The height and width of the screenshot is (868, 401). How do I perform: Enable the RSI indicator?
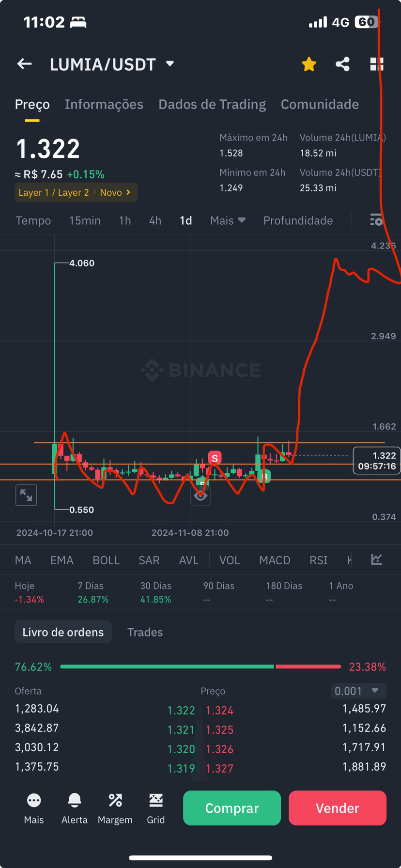pos(319,560)
